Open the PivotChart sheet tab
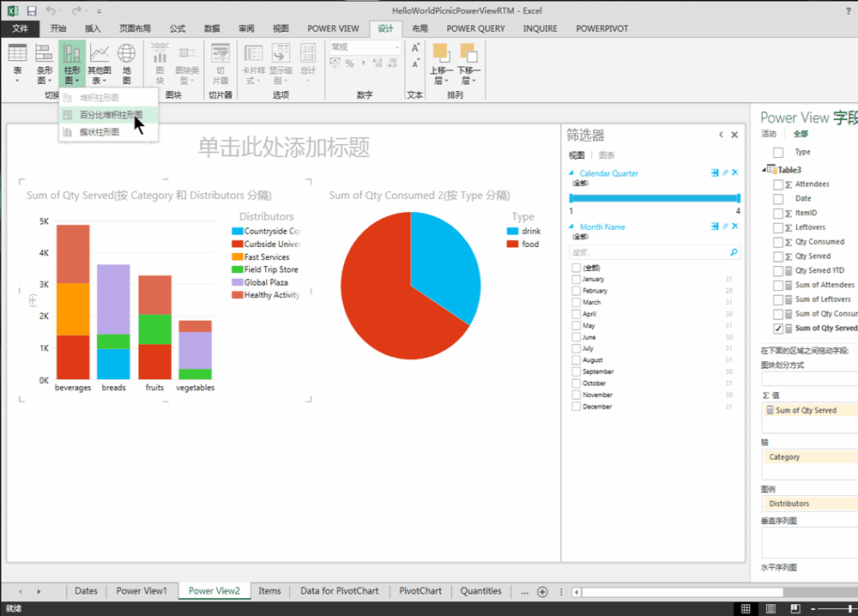 point(420,591)
